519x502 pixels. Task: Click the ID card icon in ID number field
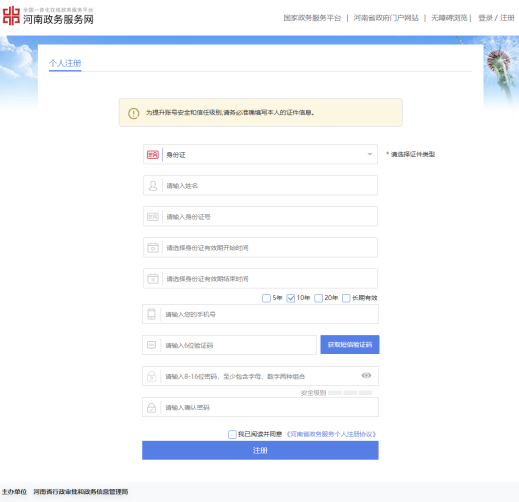coord(153,217)
